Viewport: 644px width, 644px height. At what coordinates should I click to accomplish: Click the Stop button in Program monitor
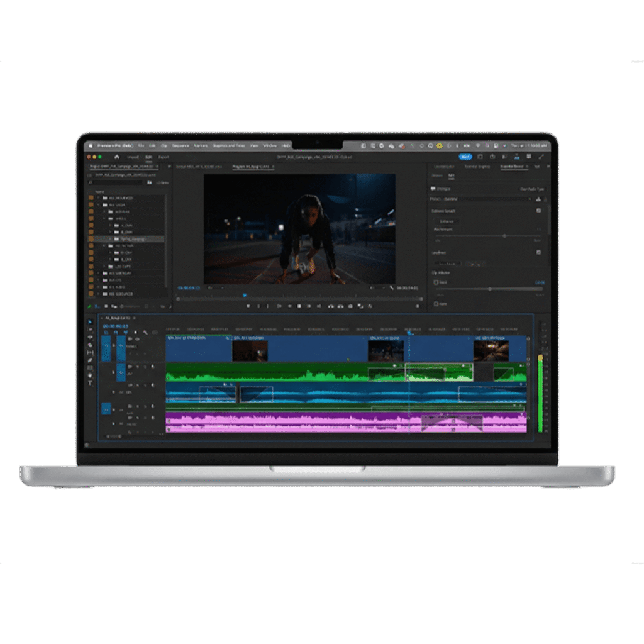tap(299, 306)
